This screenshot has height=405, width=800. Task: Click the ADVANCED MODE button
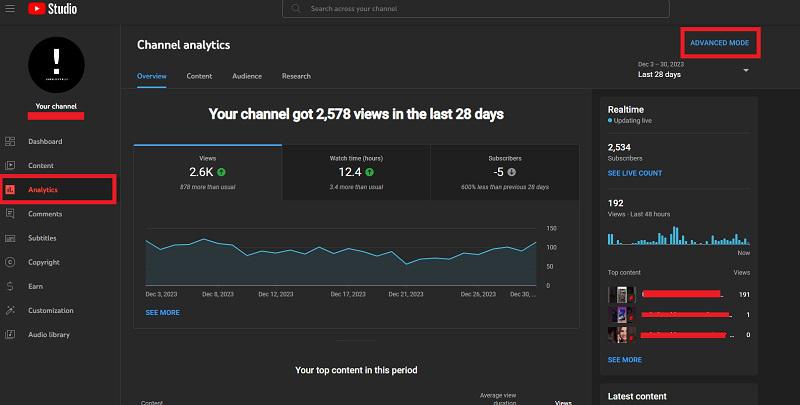tap(720, 43)
